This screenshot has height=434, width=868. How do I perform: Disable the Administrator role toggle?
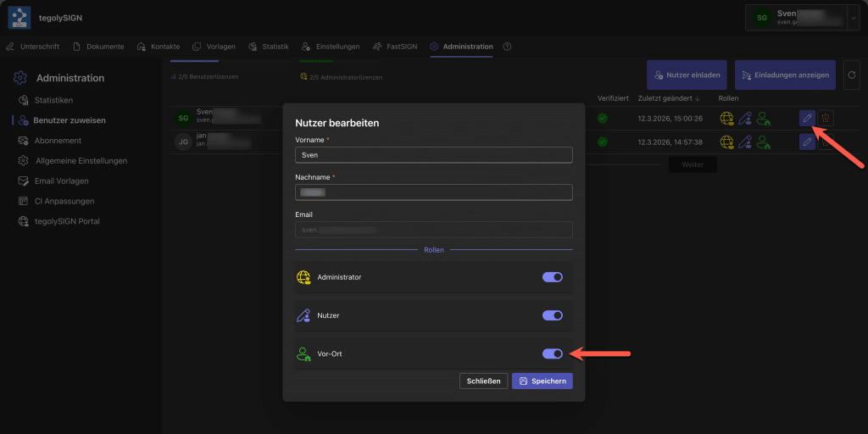tap(552, 277)
